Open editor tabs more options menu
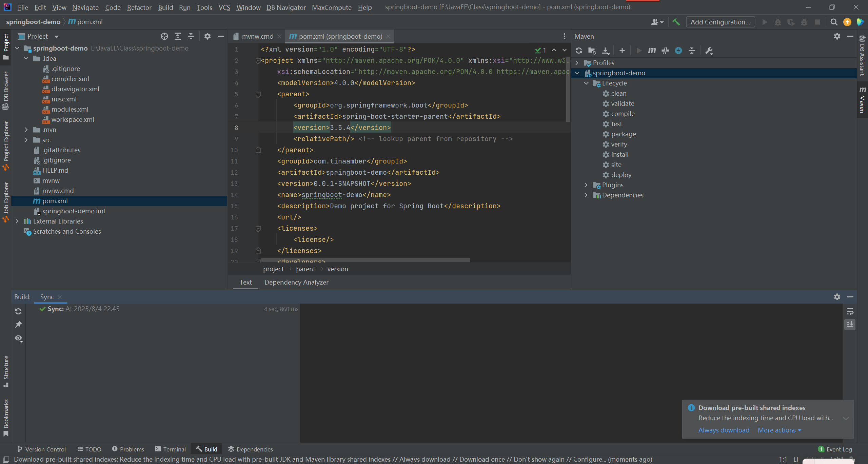 click(x=565, y=36)
